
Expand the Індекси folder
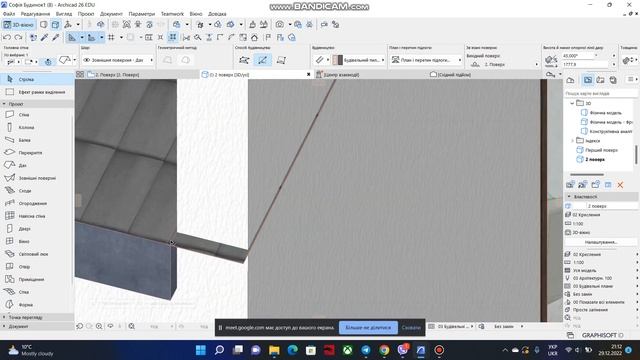point(572,140)
